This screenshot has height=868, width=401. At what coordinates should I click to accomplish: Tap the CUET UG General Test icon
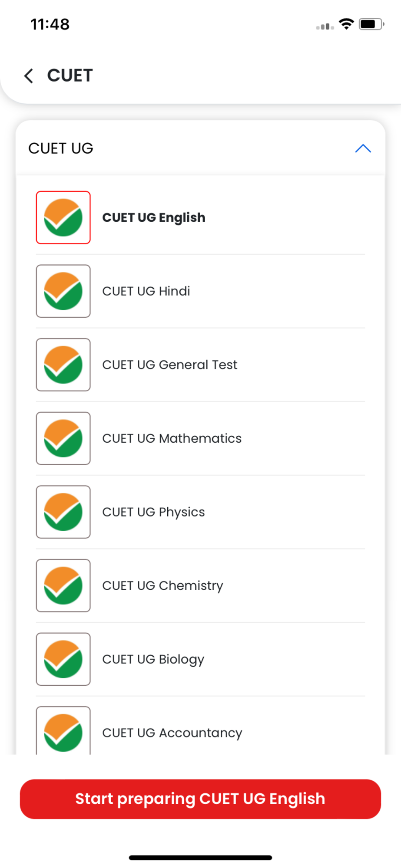click(x=63, y=365)
